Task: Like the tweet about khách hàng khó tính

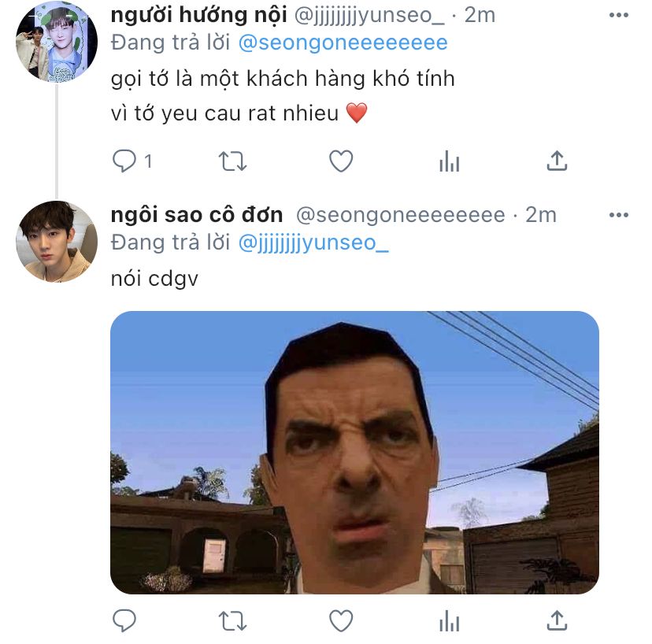Action: 341,161
